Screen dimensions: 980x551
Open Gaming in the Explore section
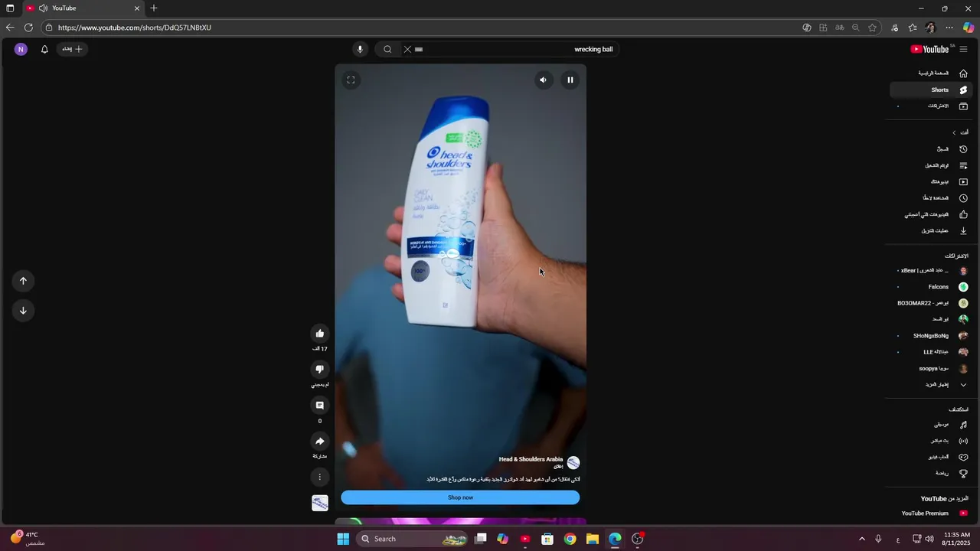[932, 457]
